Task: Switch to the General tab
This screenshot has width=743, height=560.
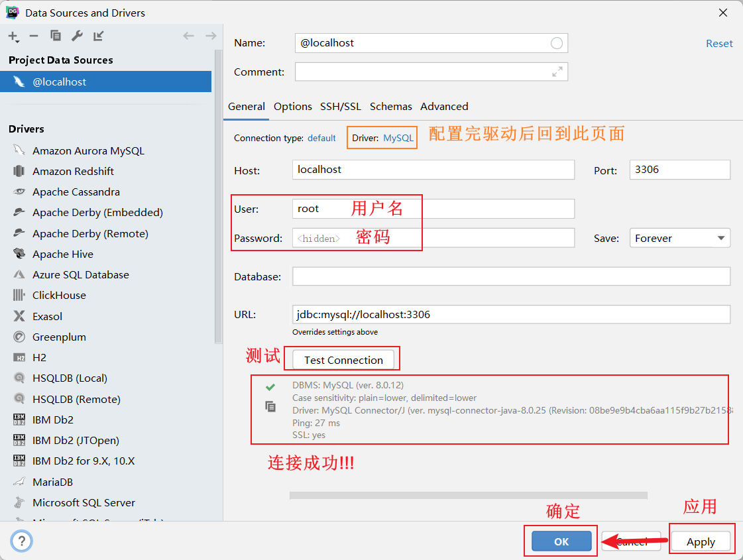Action: point(247,106)
